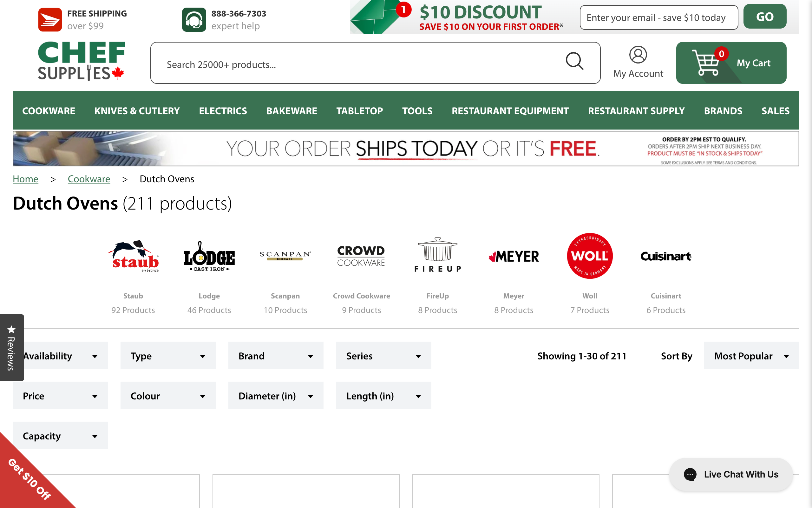Open the Most Popular sort dropdown
The height and width of the screenshot is (508, 812).
tap(751, 356)
